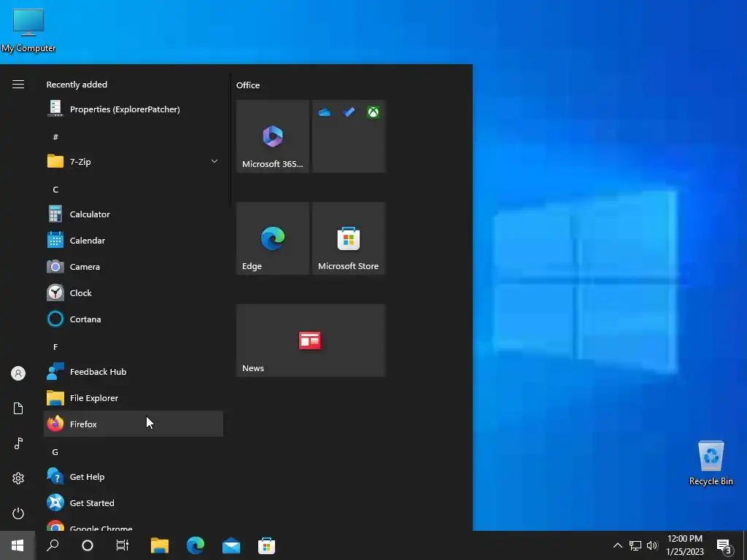Open Documents from Start sidebar
The height and width of the screenshot is (560, 747).
point(18,408)
